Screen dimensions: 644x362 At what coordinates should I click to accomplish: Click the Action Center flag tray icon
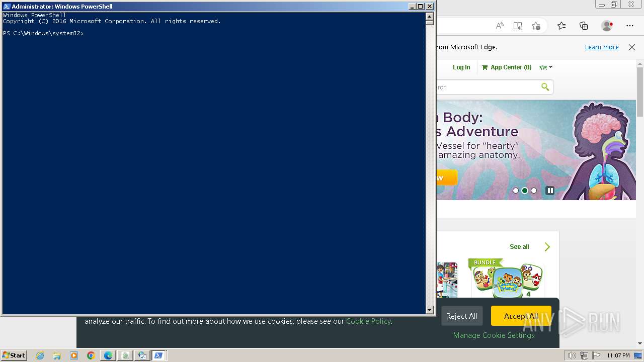click(596, 355)
